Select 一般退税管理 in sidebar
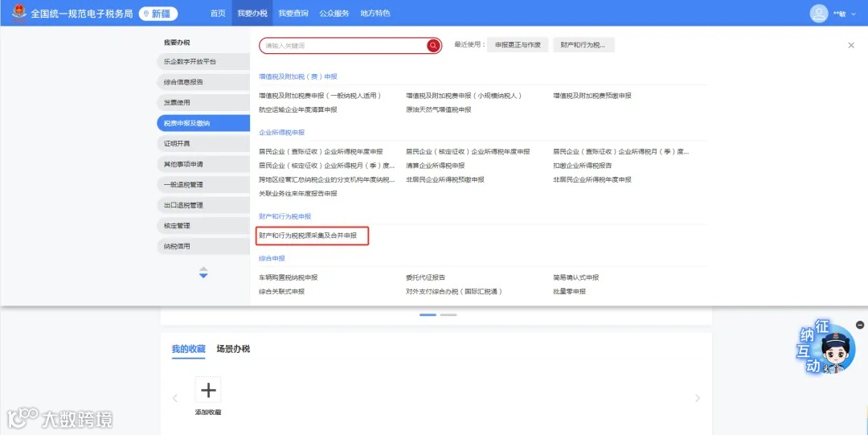Image resolution: width=868 pixels, height=435 pixels. coord(203,184)
